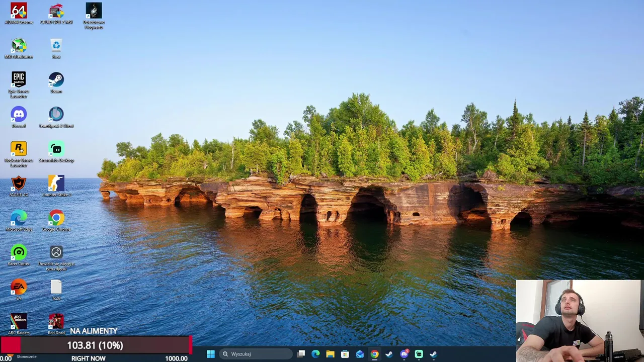Open Task View from the taskbar
This screenshot has height=362, width=644.
coord(301,354)
